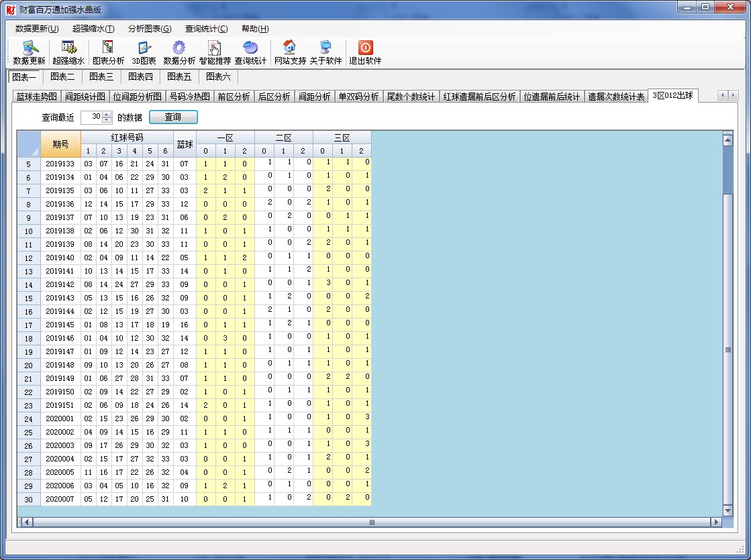Click the red 退出软件 power icon

(365, 48)
